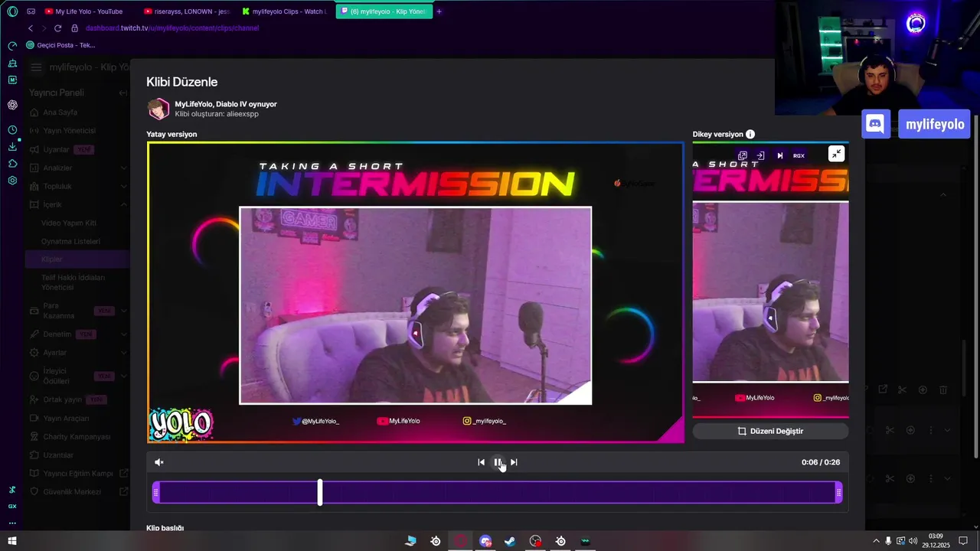Click the trash icon in background clip row
980x551 pixels.
[943, 390]
